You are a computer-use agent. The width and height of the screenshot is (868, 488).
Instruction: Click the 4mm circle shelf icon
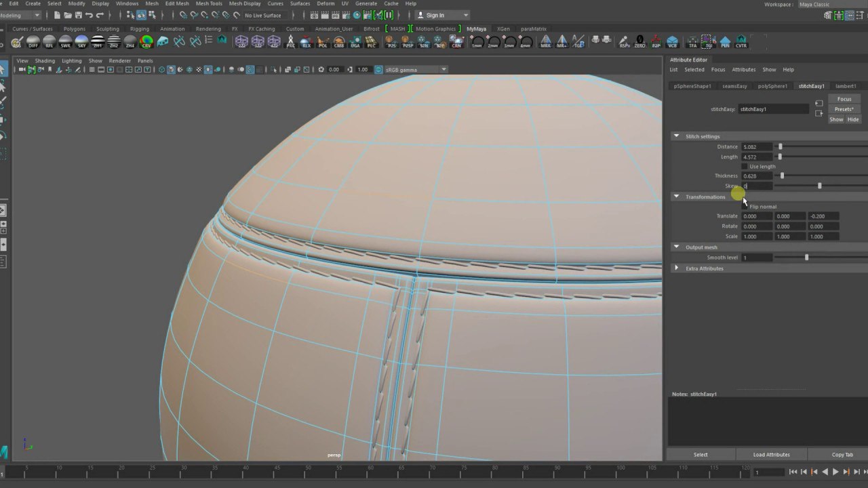coord(526,42)
